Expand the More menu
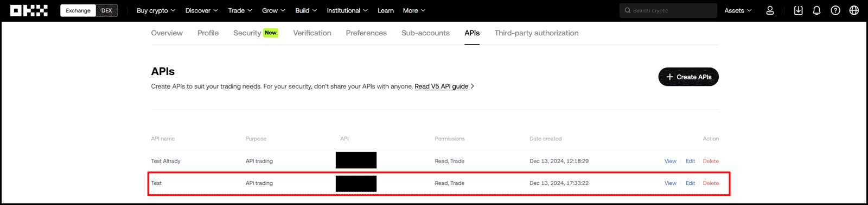This screenshot has height=205, width=868. click(414, 10)
